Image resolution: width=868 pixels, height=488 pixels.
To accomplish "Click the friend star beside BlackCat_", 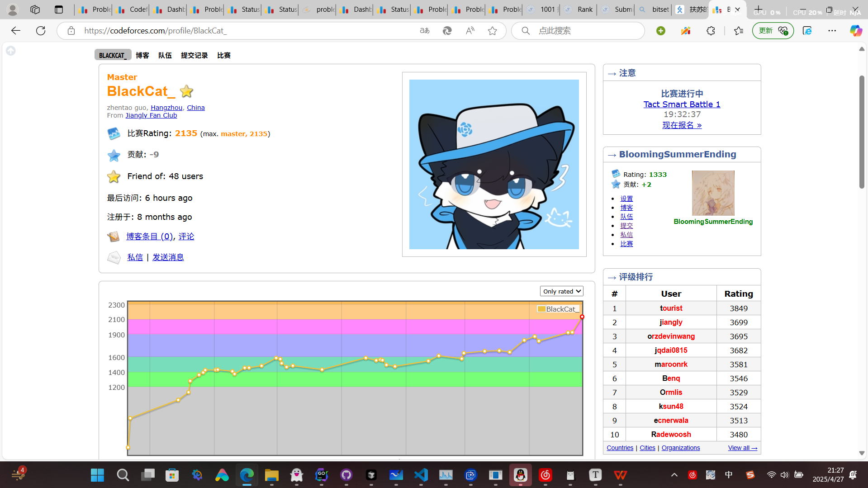I will [186, 91].
